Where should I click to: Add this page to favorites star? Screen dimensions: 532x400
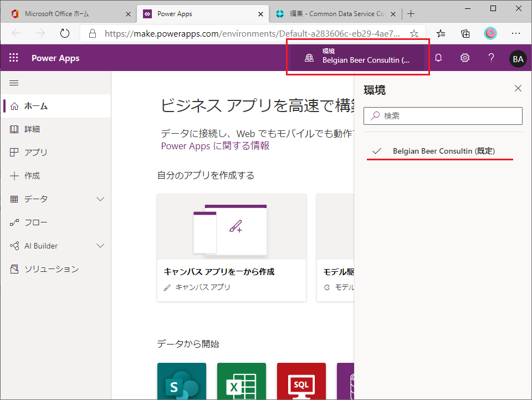coord(414,33)
